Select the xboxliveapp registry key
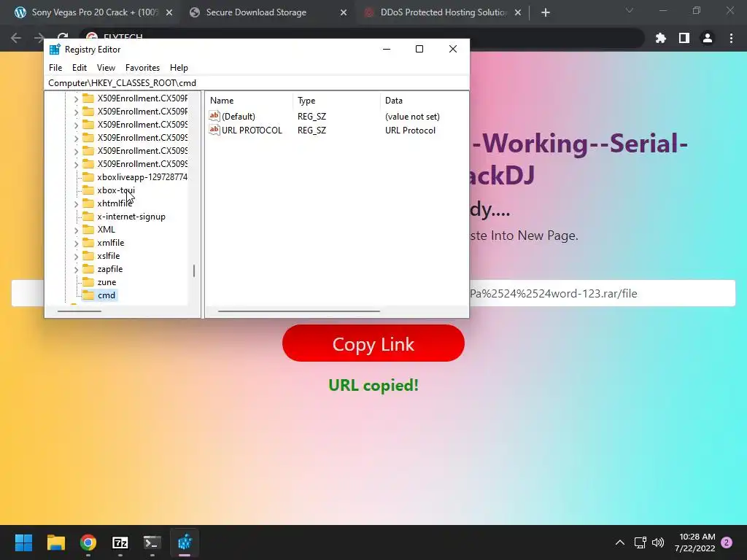 (x=142, y=176)
